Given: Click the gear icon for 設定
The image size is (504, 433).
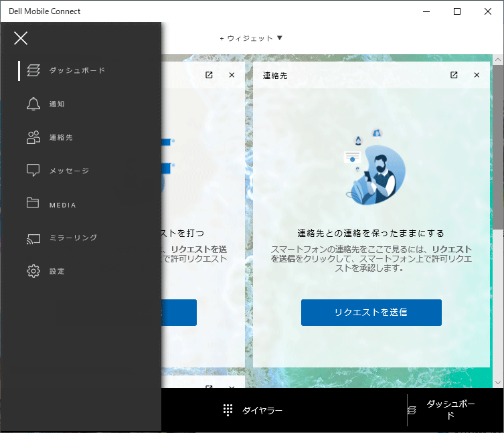Looking at the screenshot, I should [33, 271].
